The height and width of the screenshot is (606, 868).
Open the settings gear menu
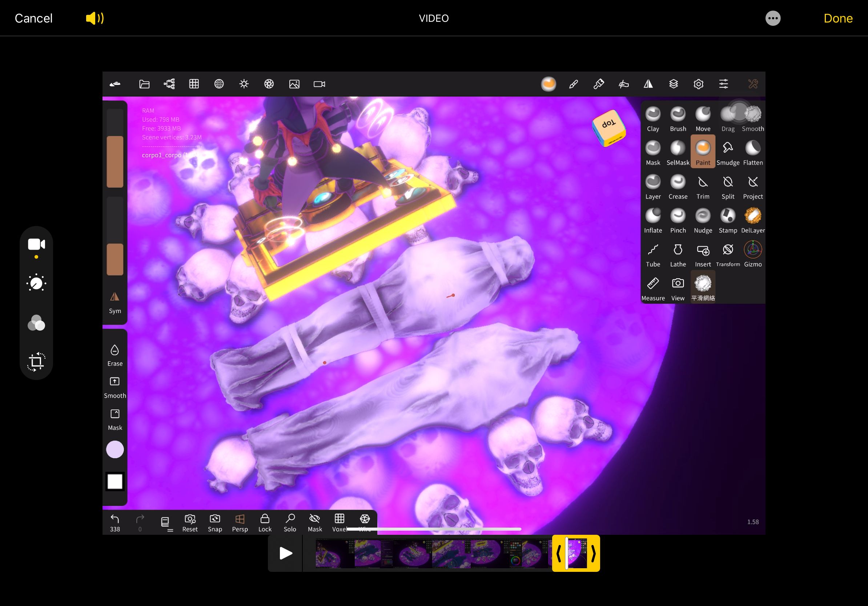click(x=698, y=84)
